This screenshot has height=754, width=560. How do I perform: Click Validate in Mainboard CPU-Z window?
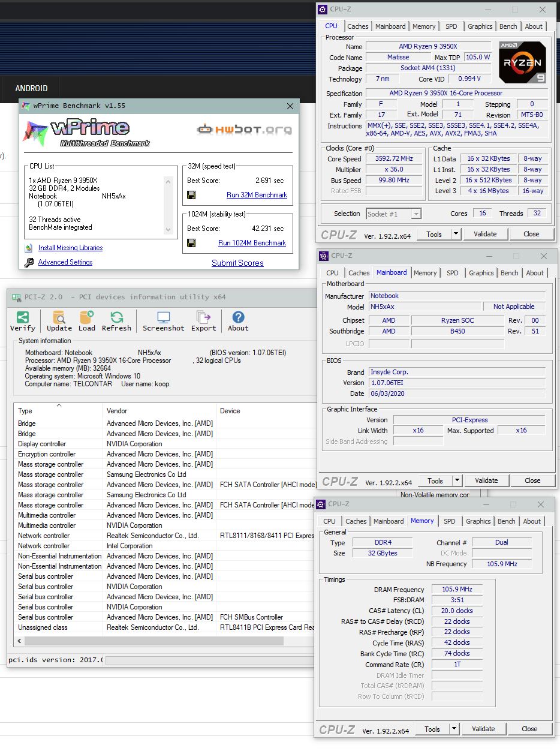[x=486, y=480]
